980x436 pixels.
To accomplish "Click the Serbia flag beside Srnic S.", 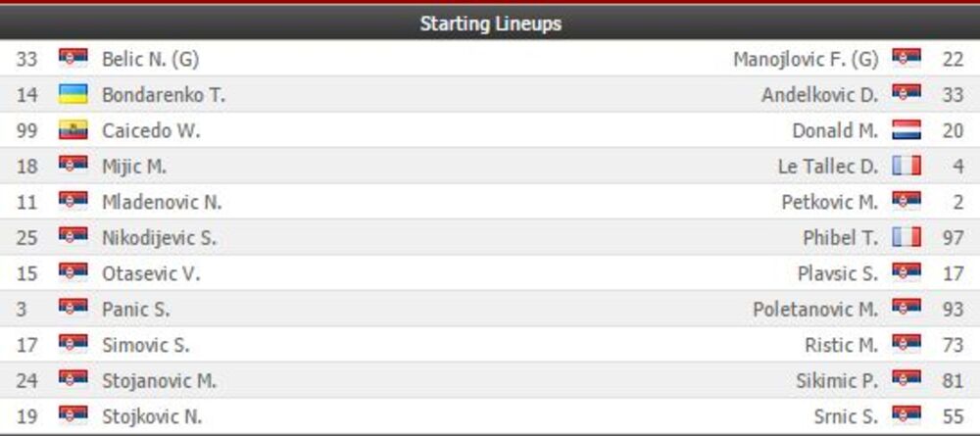I will pos(906,416).
